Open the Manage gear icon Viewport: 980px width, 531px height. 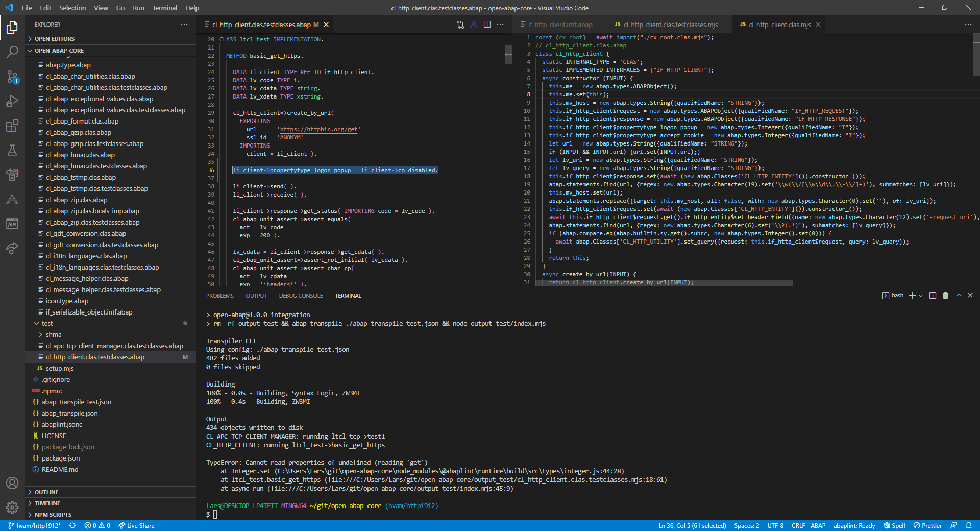(12, 507)
